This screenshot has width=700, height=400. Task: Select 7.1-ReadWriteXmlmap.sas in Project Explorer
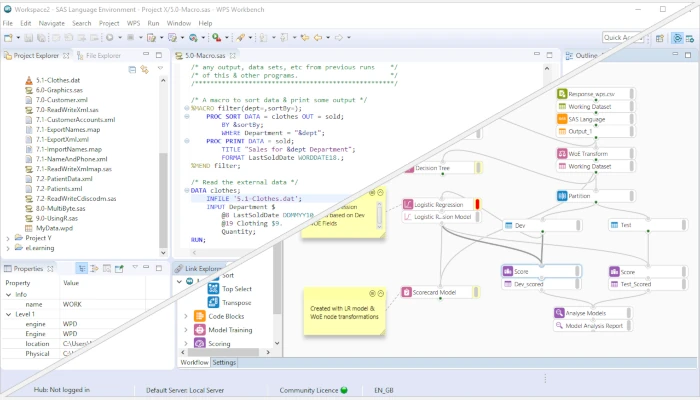(74, 169)
